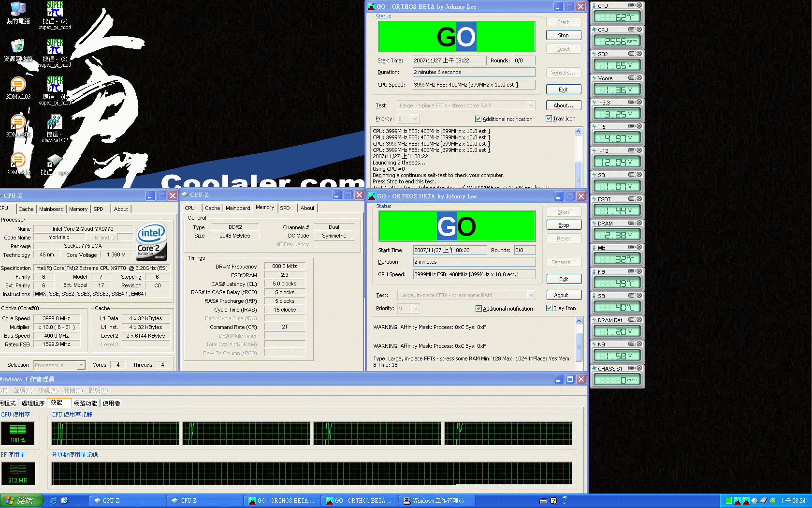The image size is (812, 508).
Task: Click Start Time field in upper ORTHOS window
Action: click(449, 60)
